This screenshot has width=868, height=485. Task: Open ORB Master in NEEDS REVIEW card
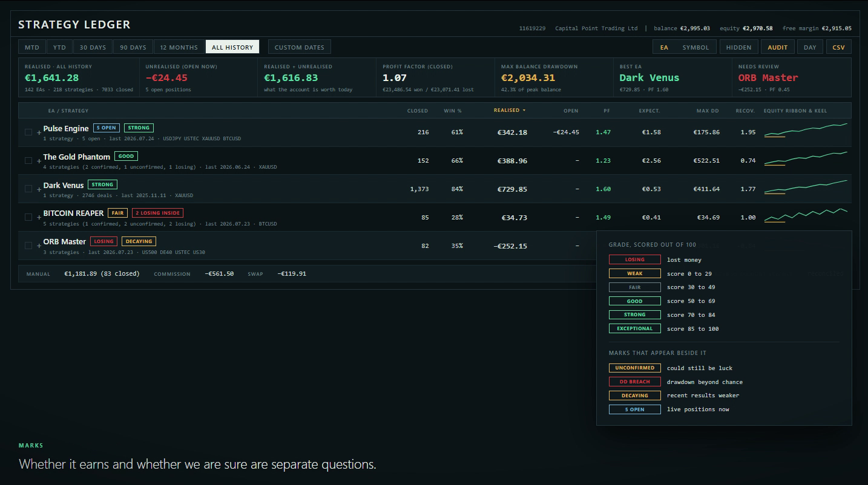click(768, 78)
